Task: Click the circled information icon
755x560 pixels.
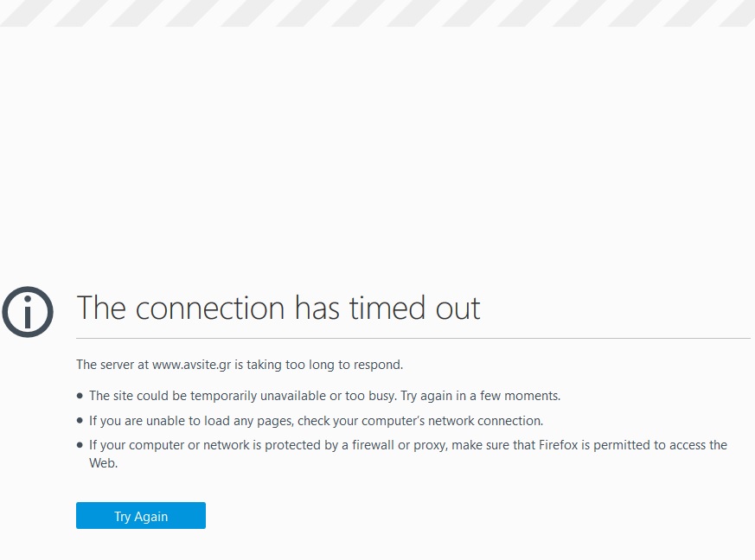Action: tap(28, 312)
